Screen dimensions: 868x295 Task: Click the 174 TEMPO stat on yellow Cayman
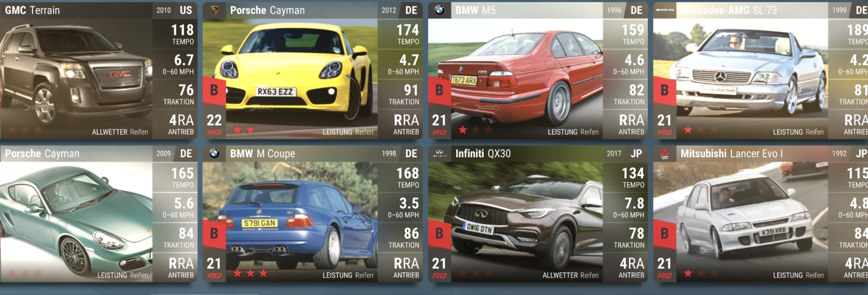point(408,34)
